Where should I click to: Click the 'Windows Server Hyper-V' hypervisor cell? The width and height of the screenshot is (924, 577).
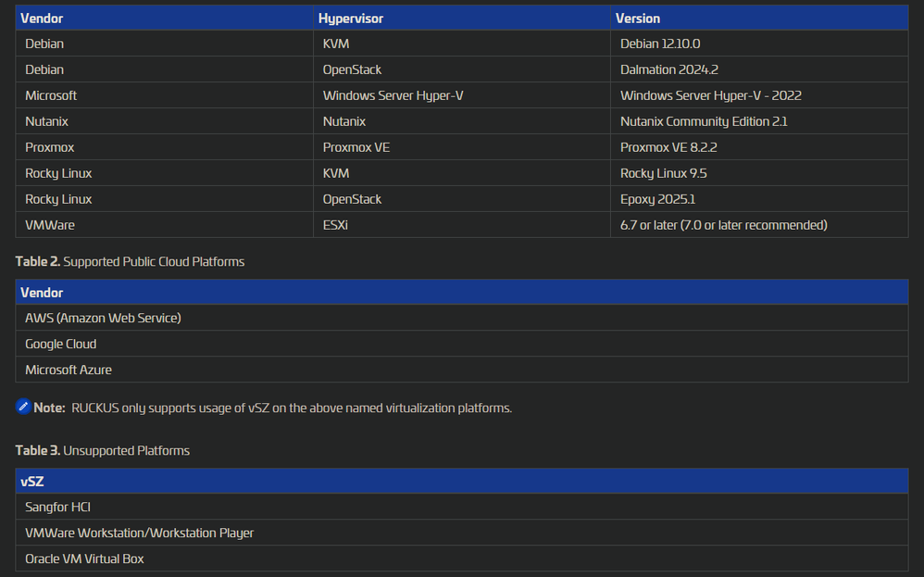point(461,95)
